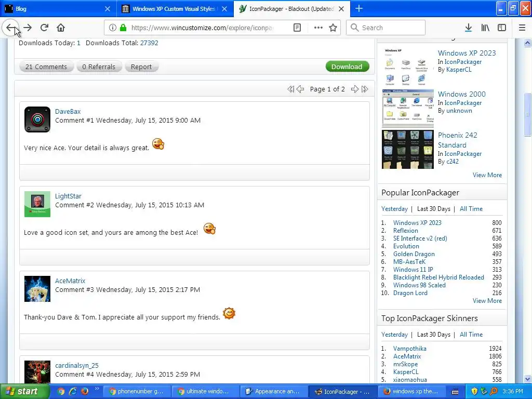
Task: Launch Chrome from the quick launch bar
Action: pyautogui.click(x=61, y=391)
